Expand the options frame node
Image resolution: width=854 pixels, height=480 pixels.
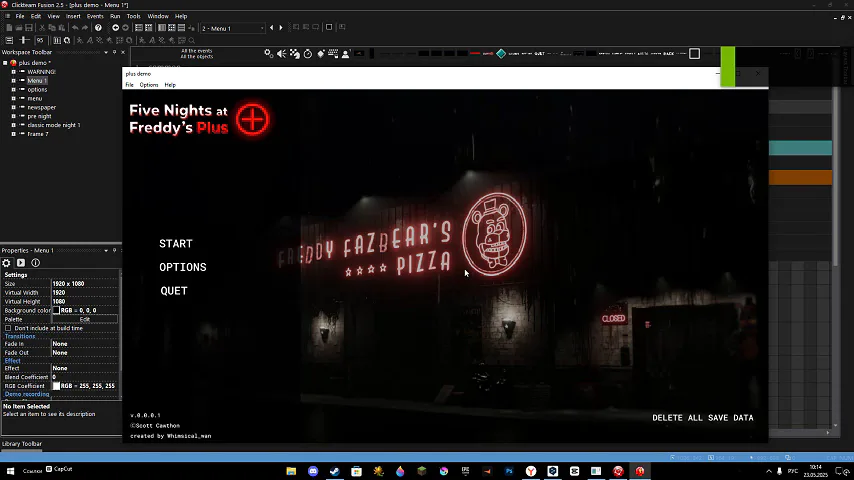pos(14,89)
